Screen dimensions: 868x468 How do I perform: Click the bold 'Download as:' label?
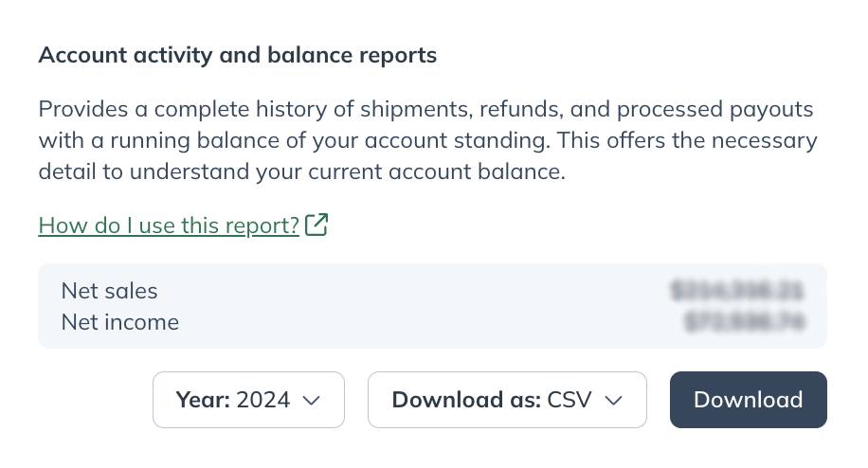[x=466, y=400]
